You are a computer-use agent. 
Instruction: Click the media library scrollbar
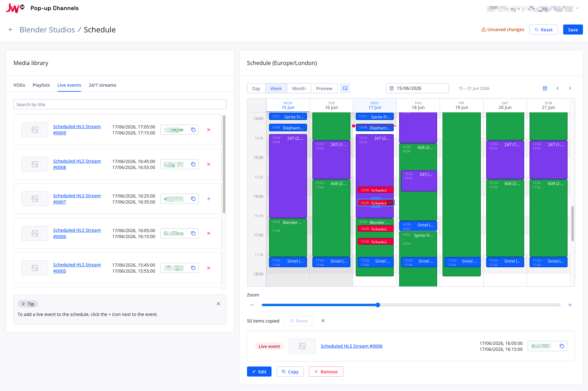pyautogui.click(x=224, y=164)
